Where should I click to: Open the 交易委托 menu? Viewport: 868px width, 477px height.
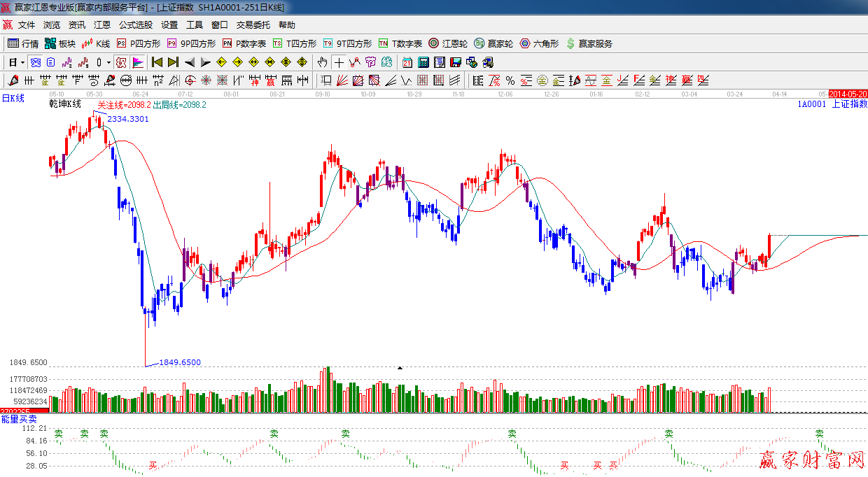pyautogui.click(x=253, y=24)
